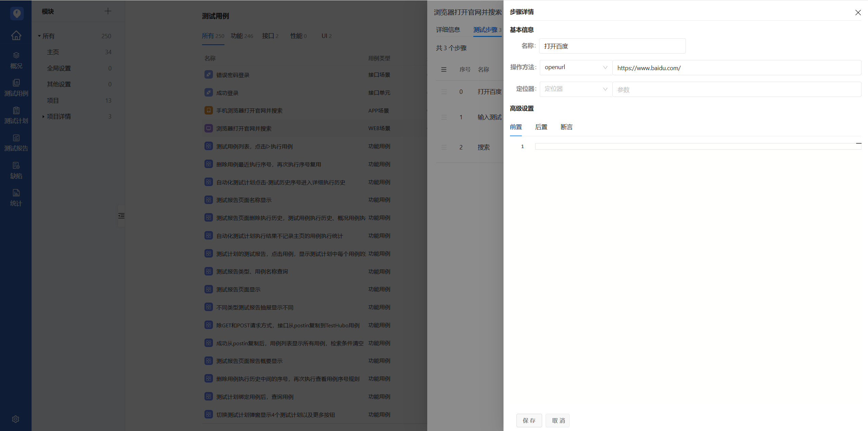Click the 名称 field with 打开百度
Viewport: 868px width, 431px height.
pos(612,46)
